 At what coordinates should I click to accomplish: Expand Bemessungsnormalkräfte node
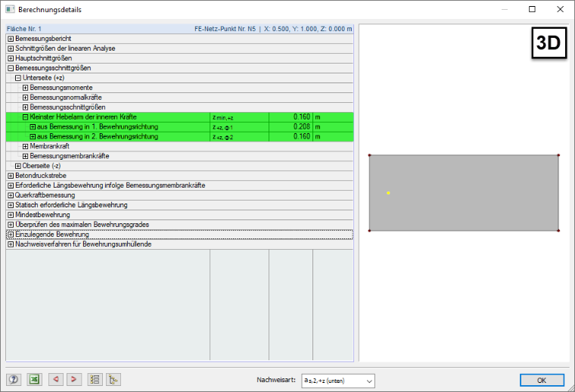[25, 98]
